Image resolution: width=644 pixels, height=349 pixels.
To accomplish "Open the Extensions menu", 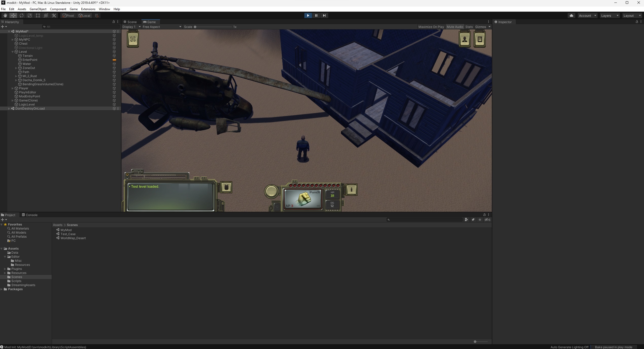I will click(88, 9).
